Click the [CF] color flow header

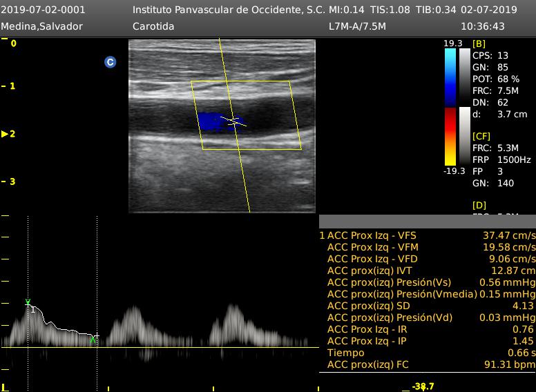481,136
